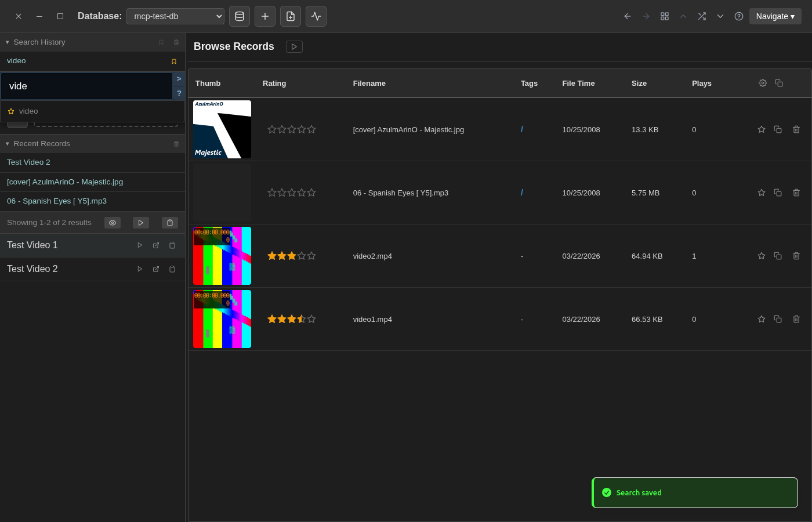Select Test Video 1 in Recent Records
Image resolution: width=812 pixels, height=522 pixels.
point(32,245)
